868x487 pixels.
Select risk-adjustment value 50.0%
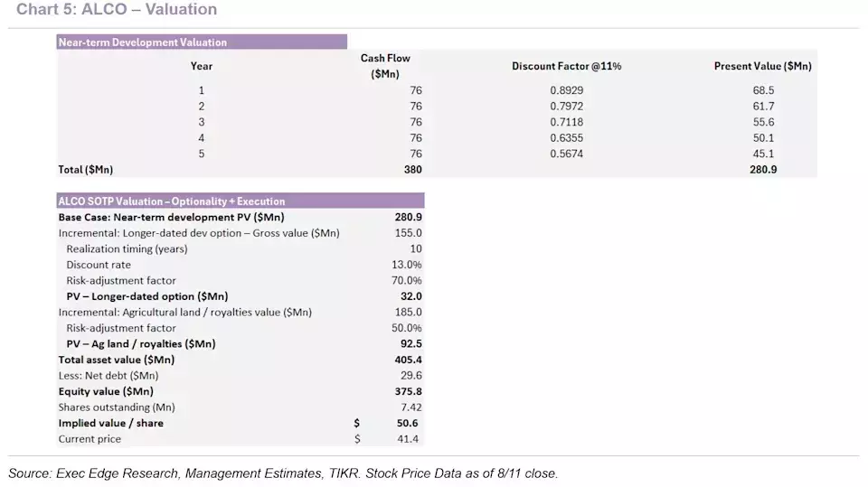click(x=406, y=328)
